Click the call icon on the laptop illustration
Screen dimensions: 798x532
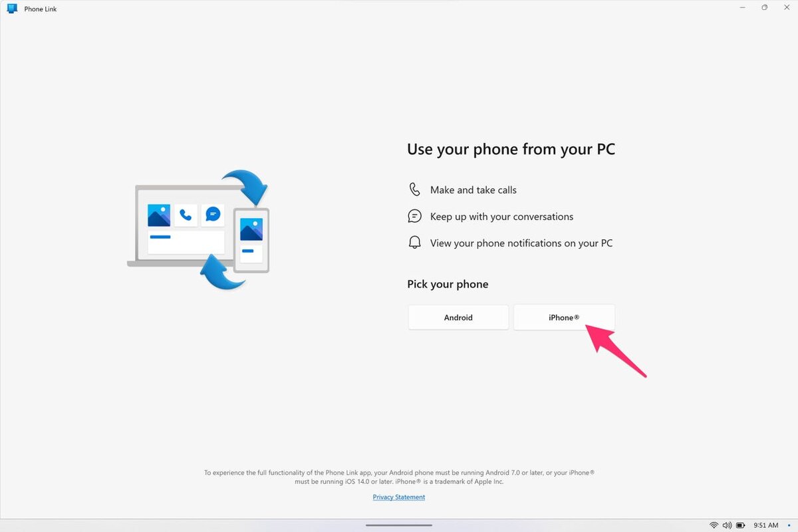click(x=186, y=215)
